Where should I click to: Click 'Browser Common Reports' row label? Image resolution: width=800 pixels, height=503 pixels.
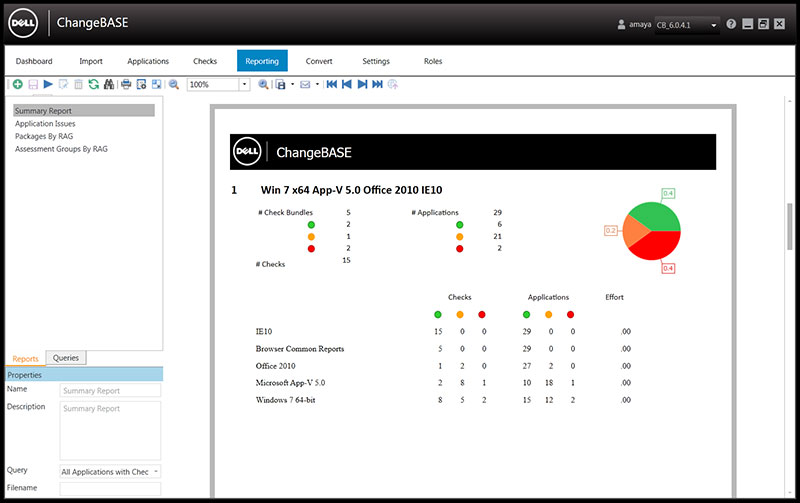tap(300, 349)
